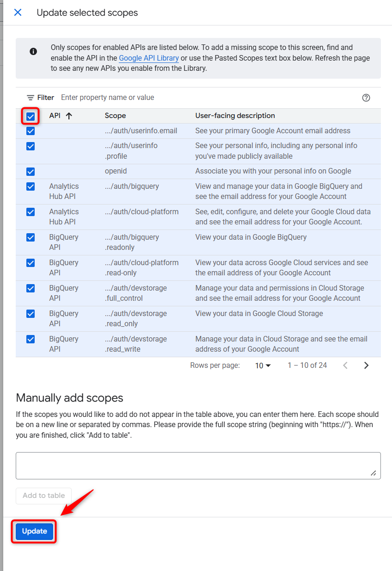The height and width of the screenshot is (571, 392).
Task: Close the Update selected scopes dialog
Action: (18, 12)
